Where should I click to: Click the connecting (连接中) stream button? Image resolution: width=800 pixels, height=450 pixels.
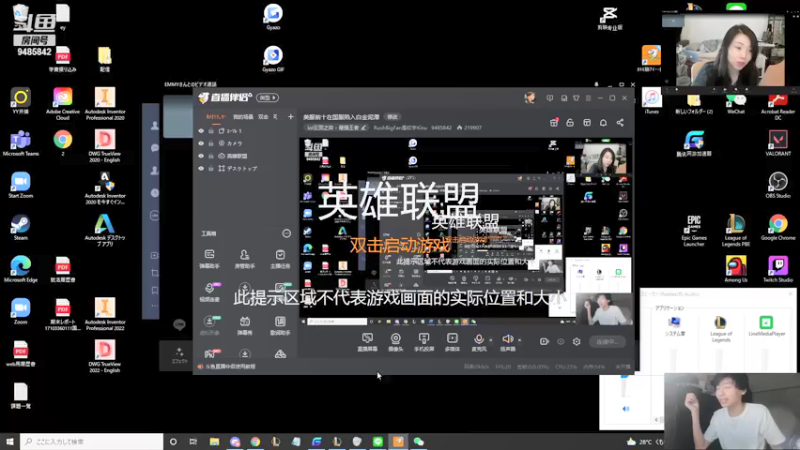point(607,342)
